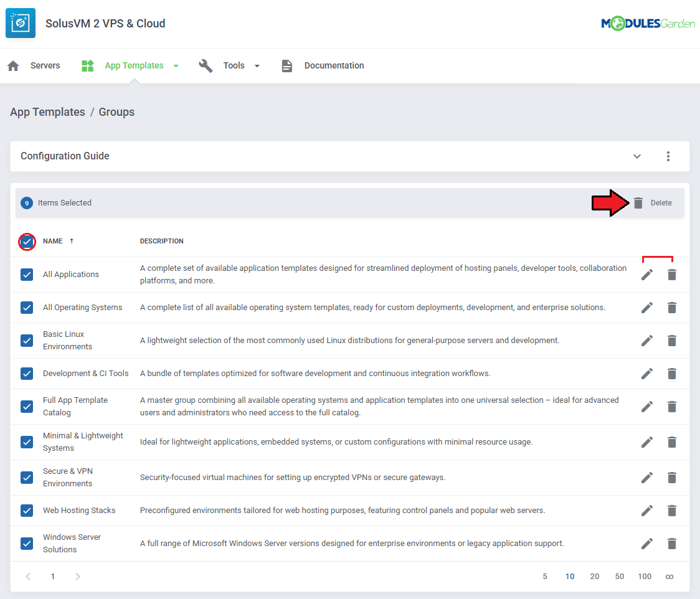Open Configuration Guide three-dot menu

pyautogui.click(x=668, y=156)
